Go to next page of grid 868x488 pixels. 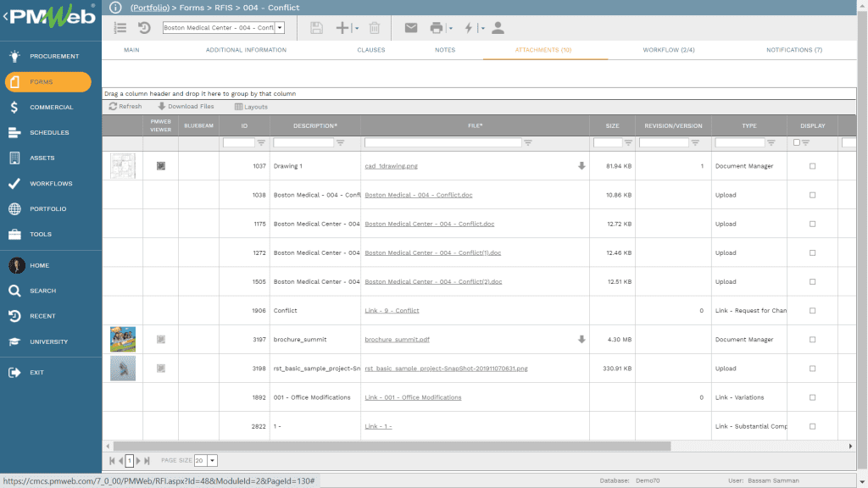click(138, 460)
